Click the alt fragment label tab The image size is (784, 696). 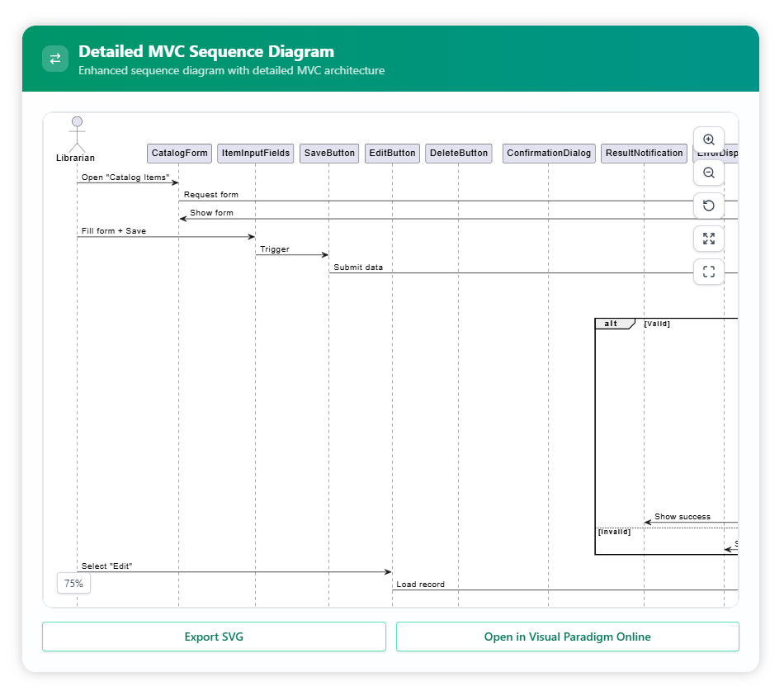click(x=612, y=324)
